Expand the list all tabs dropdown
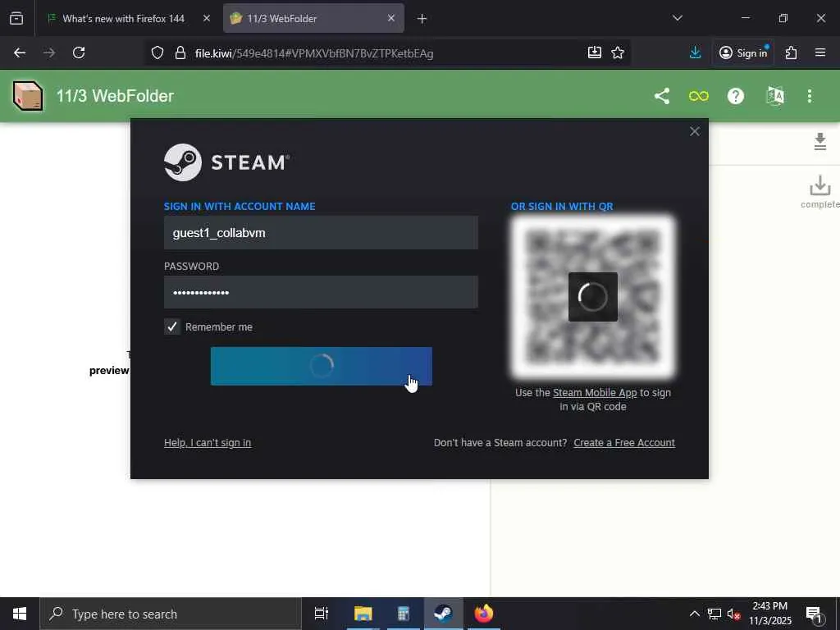 coord(677,18)
